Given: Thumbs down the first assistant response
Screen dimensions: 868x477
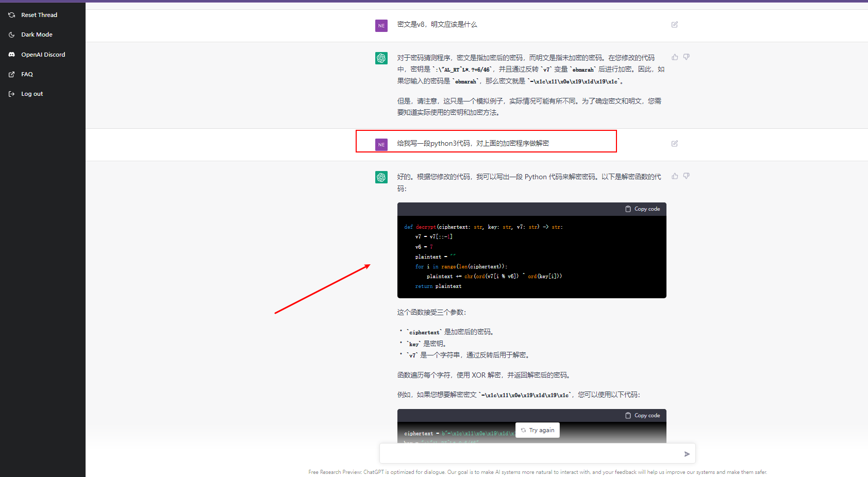Looking at the screenshot, I should pos(686,57).
